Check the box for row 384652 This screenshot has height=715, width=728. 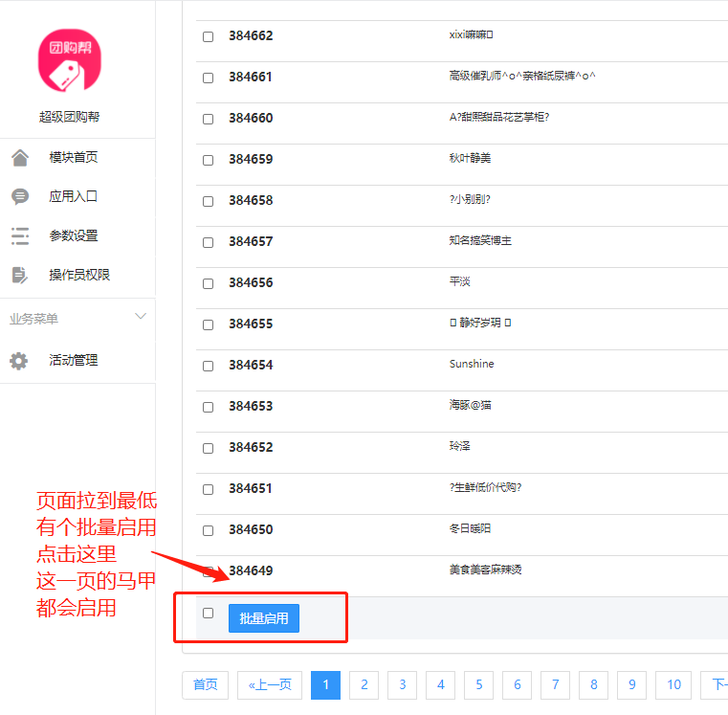[208, 448]
